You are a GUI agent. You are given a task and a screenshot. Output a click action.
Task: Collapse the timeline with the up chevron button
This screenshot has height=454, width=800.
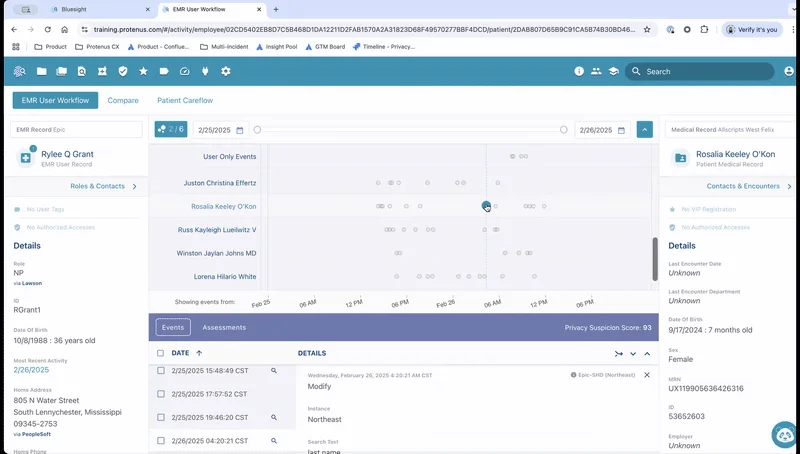pos(644,130)
